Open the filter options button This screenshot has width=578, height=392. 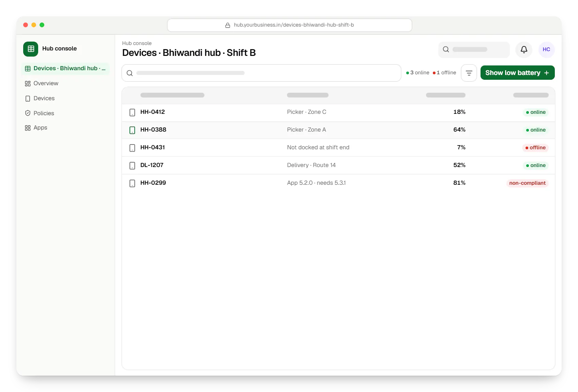point(469,73)
